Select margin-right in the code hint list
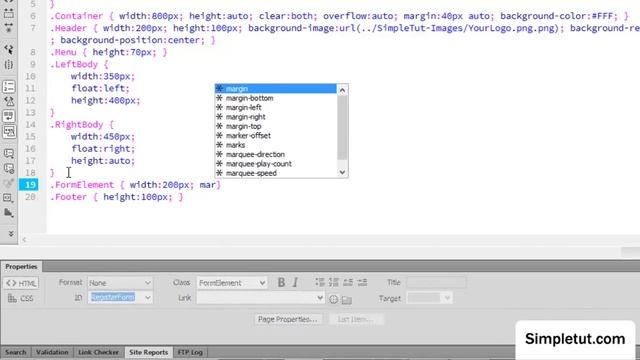 pos(276,117)
